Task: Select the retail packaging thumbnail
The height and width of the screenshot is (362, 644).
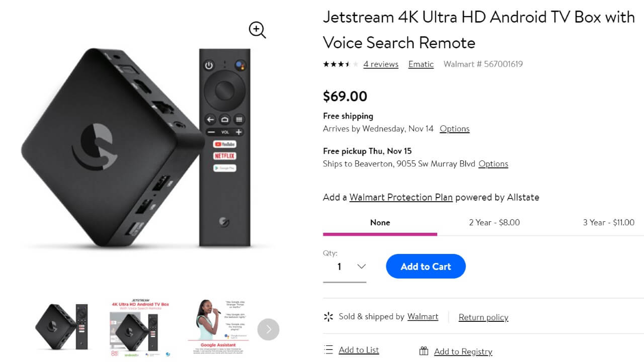Action: [140, 328]
